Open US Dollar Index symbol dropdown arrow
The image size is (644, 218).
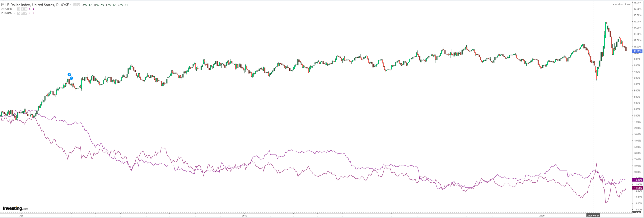71,5
